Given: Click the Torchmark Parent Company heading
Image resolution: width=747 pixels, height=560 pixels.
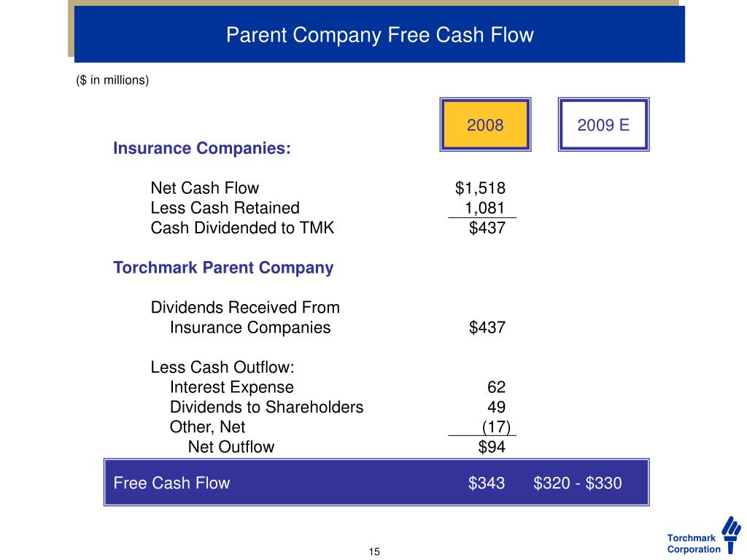Looking at the screenshot, I should pyautogui.click(x=223, y=268).
